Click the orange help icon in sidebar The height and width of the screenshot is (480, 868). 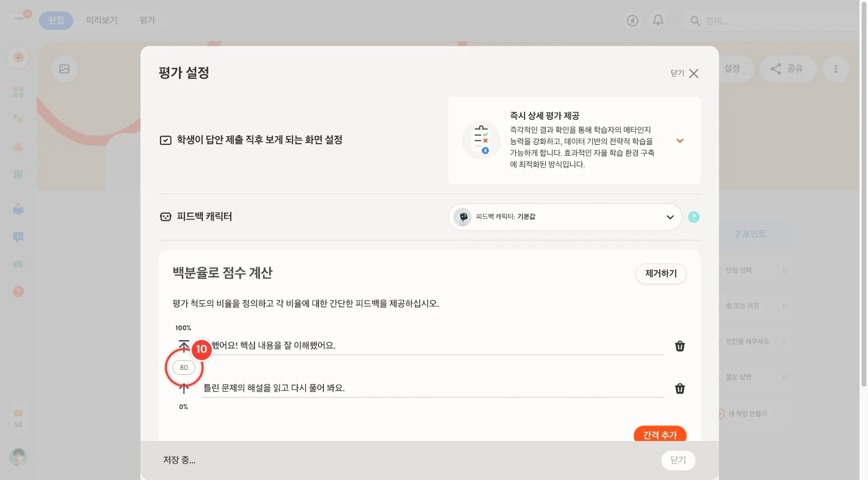(18, 292)
